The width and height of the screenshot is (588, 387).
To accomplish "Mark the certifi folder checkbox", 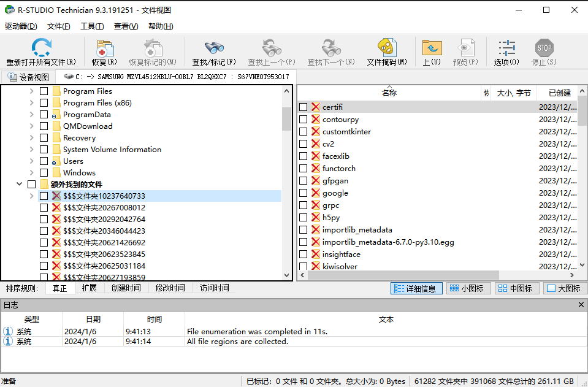I will pyautogui.click(x=303, y=107).
